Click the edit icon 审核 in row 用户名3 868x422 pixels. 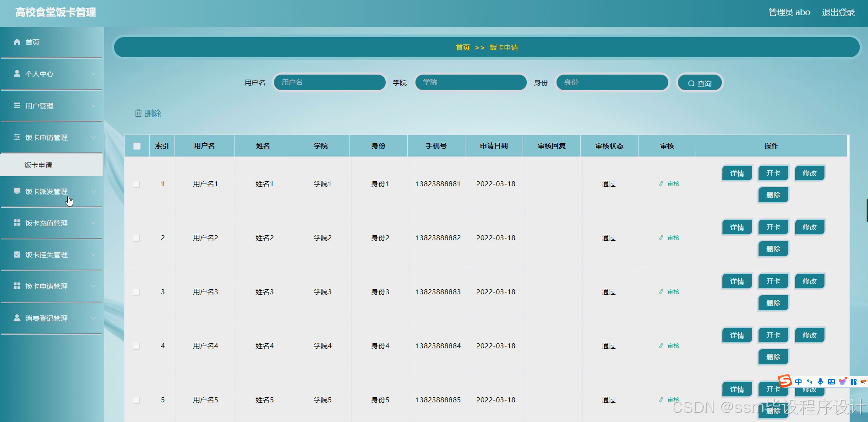[661, 292]
